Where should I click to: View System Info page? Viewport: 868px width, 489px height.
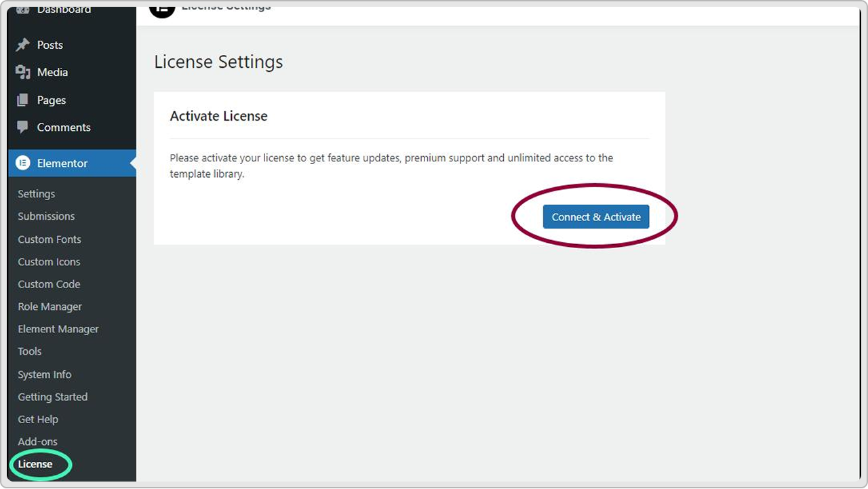coord(45,374)
